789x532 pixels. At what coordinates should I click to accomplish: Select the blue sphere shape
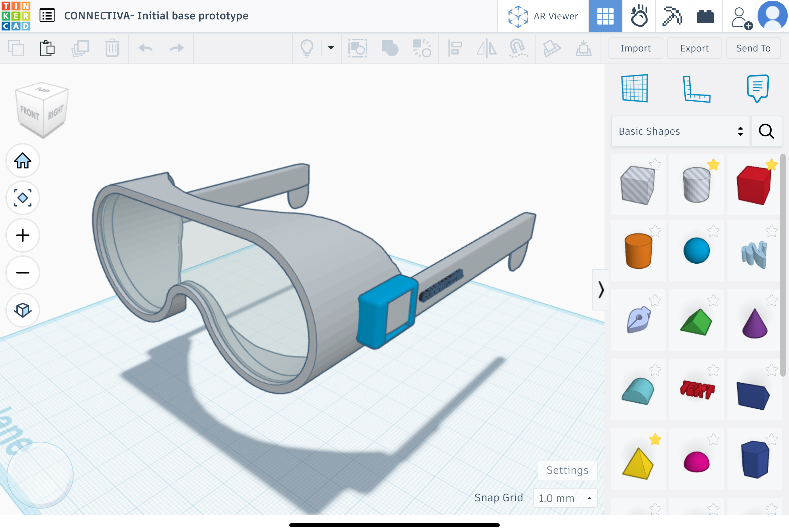[696, 251]
